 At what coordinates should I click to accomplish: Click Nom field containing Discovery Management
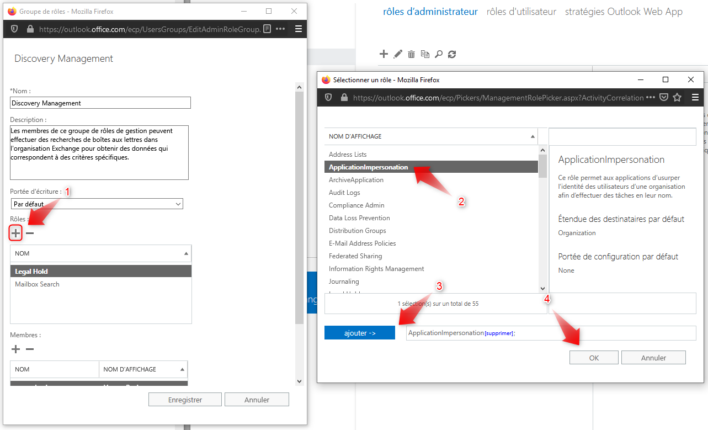pos(100,103)
